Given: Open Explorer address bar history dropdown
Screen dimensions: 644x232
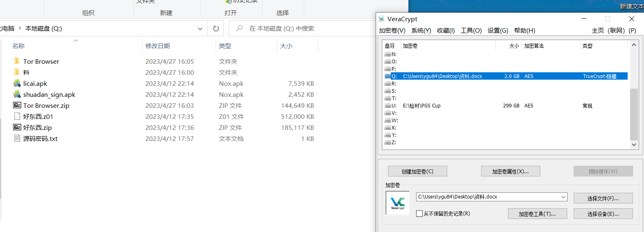Looking at the screenshot, I should coord(200,29).
